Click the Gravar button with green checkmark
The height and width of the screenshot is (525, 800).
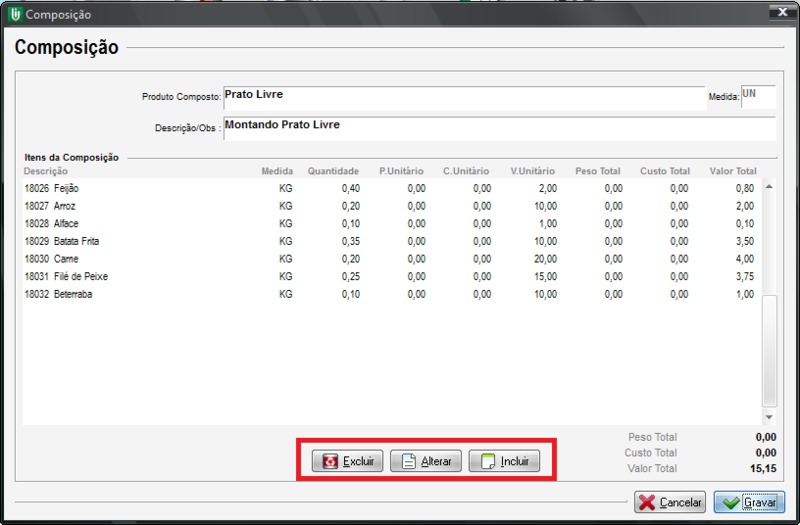click(x=749, y=502)
